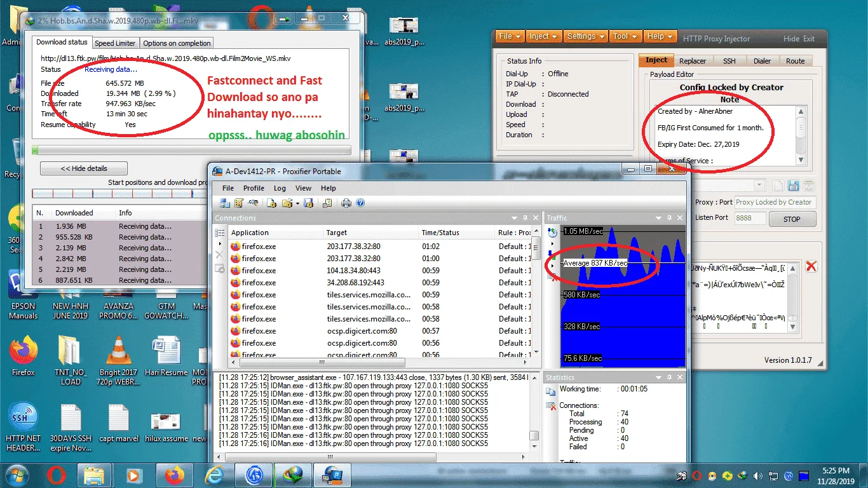This screenshot has height=488, width=868.
Task: Click the red X icon in Injector log
Action: click(x=811, y=266)
